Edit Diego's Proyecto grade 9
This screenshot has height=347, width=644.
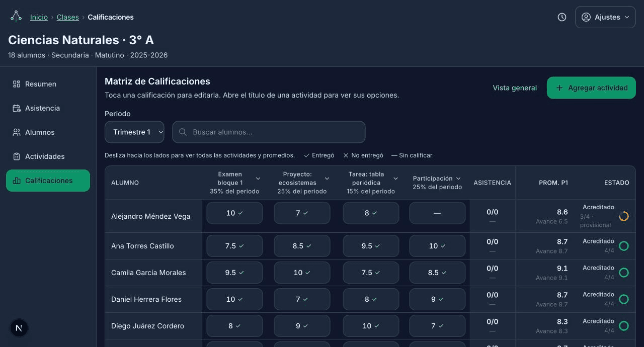(302, 326)
